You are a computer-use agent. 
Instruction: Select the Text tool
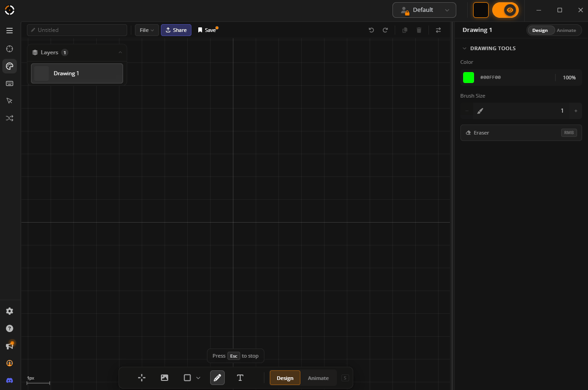coord(240,378)
